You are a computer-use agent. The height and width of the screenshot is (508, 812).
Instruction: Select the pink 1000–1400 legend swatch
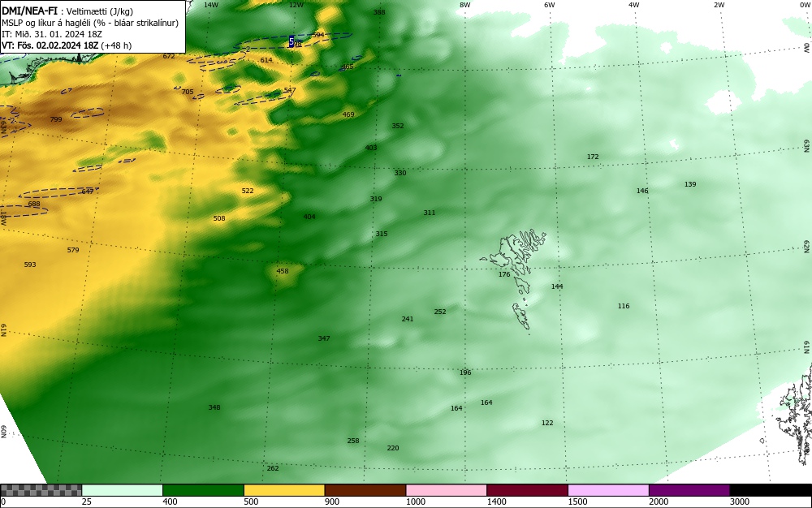[447, 490]
